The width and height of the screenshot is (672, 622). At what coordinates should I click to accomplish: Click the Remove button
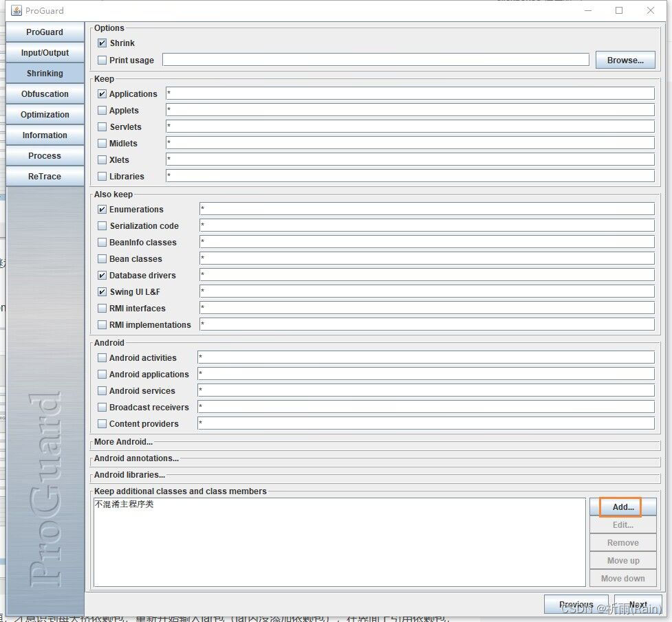pos(622,543)
